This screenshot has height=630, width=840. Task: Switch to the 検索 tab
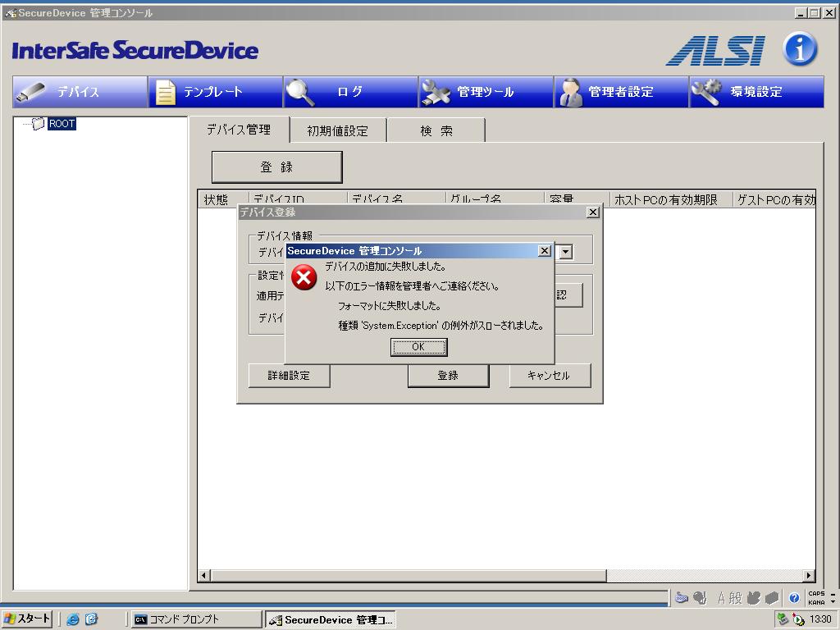point(436,130)
